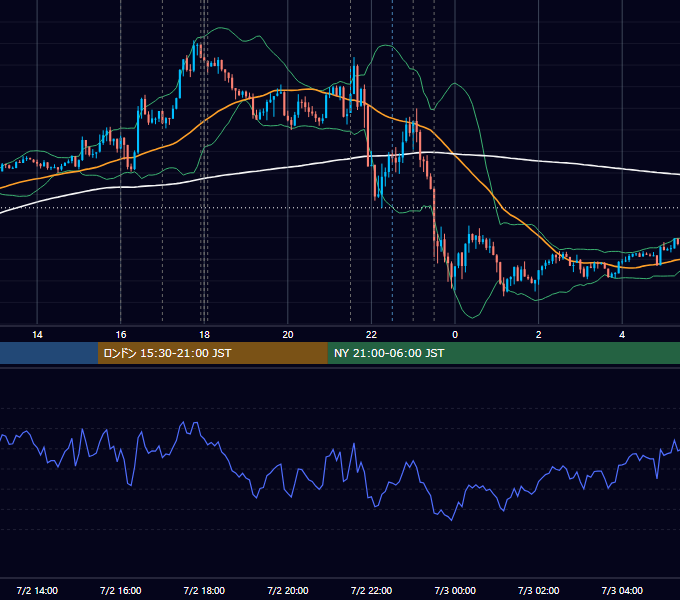Click the hour label 2 on price chart axis
Viewport: 680px width, 600px height.
539,335
